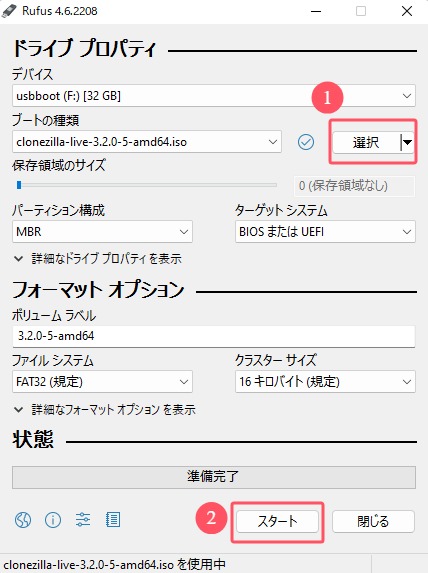The width and height of the screenshot is (428, 573).
Task: Click status text clonezilla-live-3.2.0-5-amd64.iso を使用中
Action: 114,565
